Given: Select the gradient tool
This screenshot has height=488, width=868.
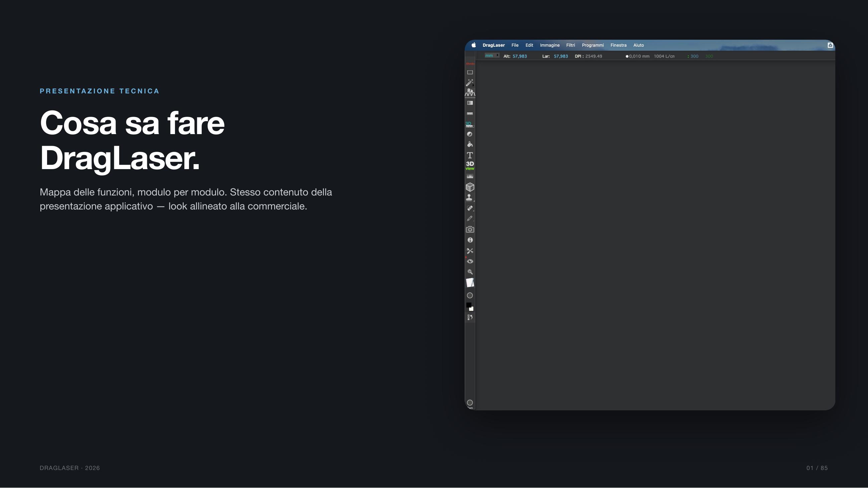Looking at the screenshot, I should pos(470,103).
